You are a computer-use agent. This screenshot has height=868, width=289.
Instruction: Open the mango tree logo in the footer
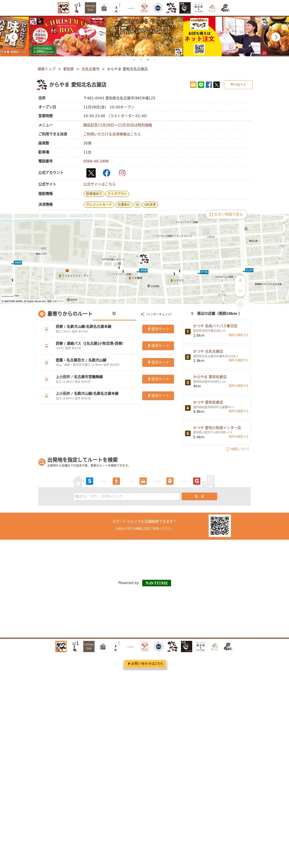pyautogui.click(x=89, y=646)
